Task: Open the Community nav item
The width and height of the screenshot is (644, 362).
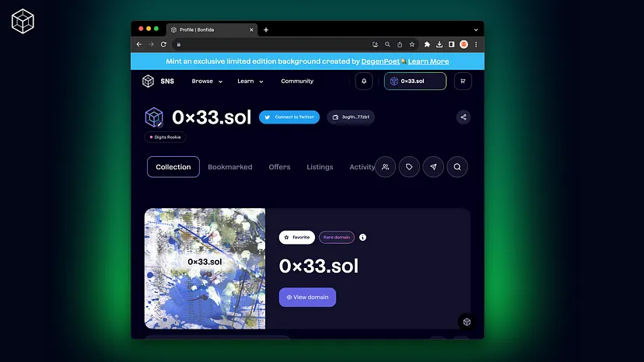Action: pyautogui.click(x=297, y=82)
